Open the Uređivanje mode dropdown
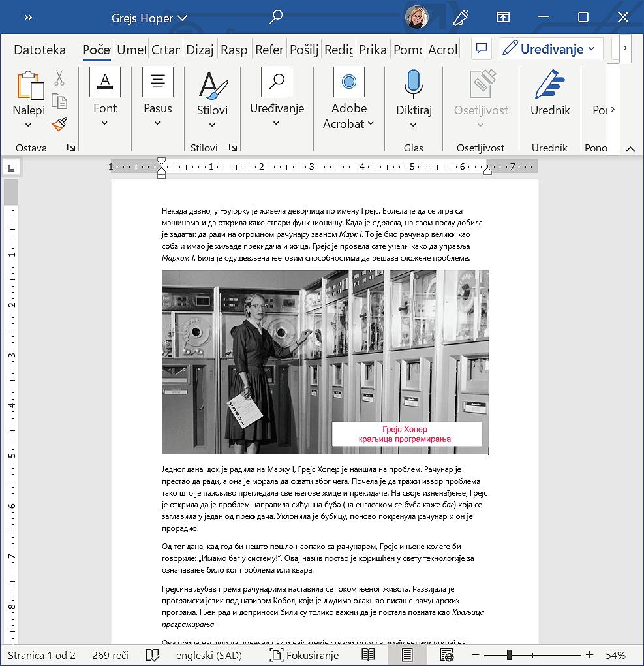Image resolution: width=644 pixels, height=666 pixels. coord(551,48)
